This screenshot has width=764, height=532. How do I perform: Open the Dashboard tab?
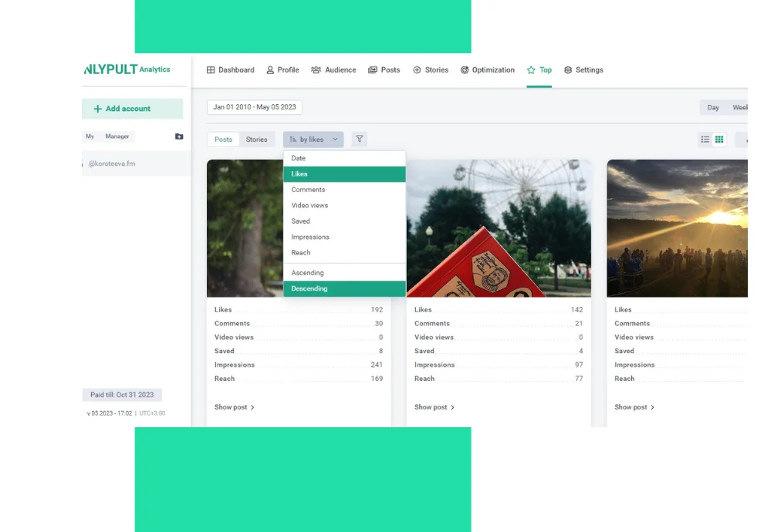click(230, 70)
